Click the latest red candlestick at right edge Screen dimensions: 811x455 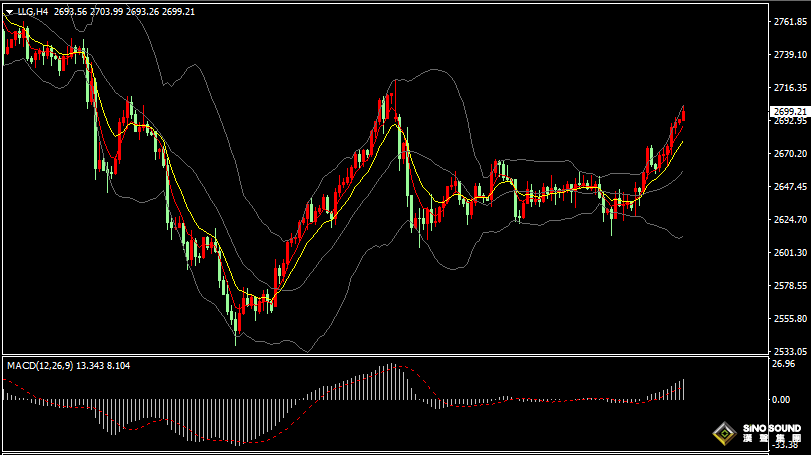683,114
